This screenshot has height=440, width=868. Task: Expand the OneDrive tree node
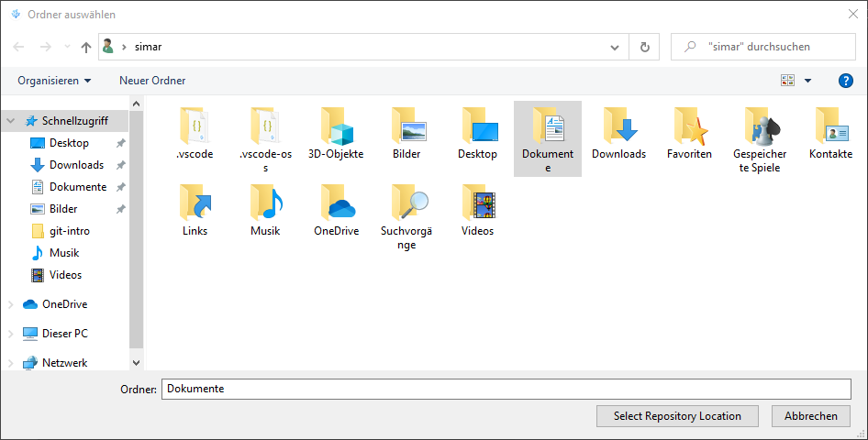click(10, 304)
